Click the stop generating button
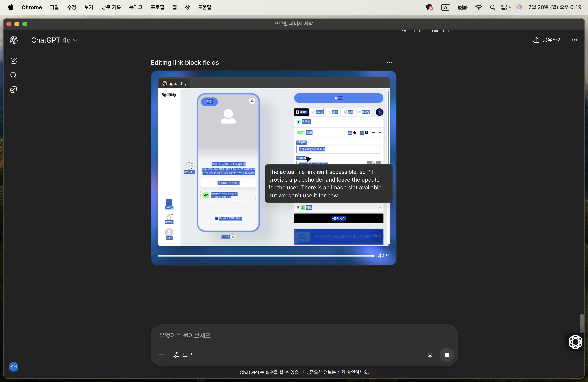The width and height of the screenshot is (588, 382). click(446, 355)
